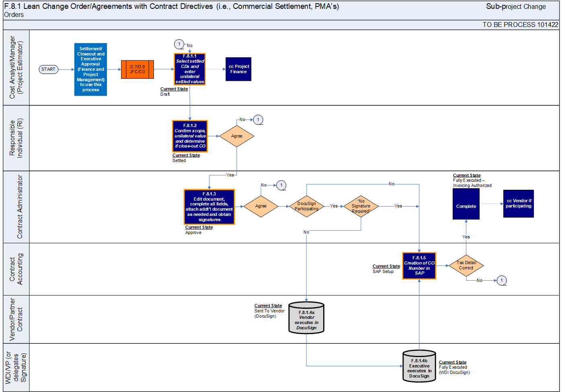Click connector circle 1 after Tax Detail Correct
The image size is (562, 392).
502,280
